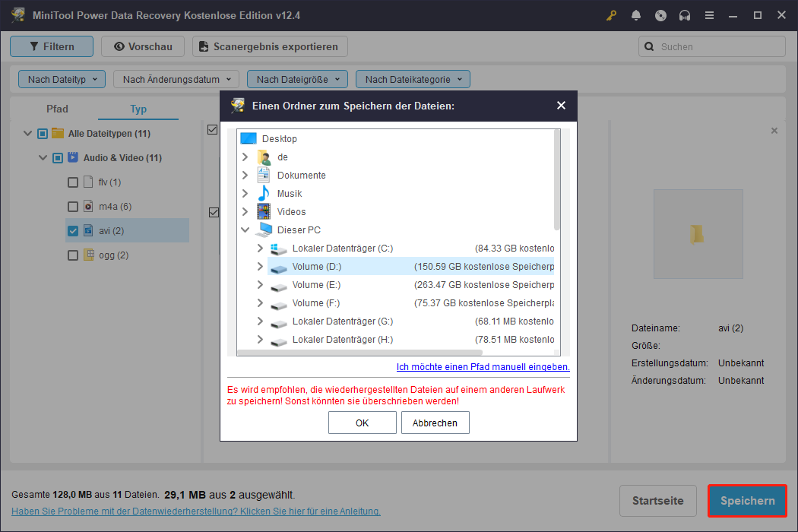Click the Vorschau toolbar button

coord(143,46)
